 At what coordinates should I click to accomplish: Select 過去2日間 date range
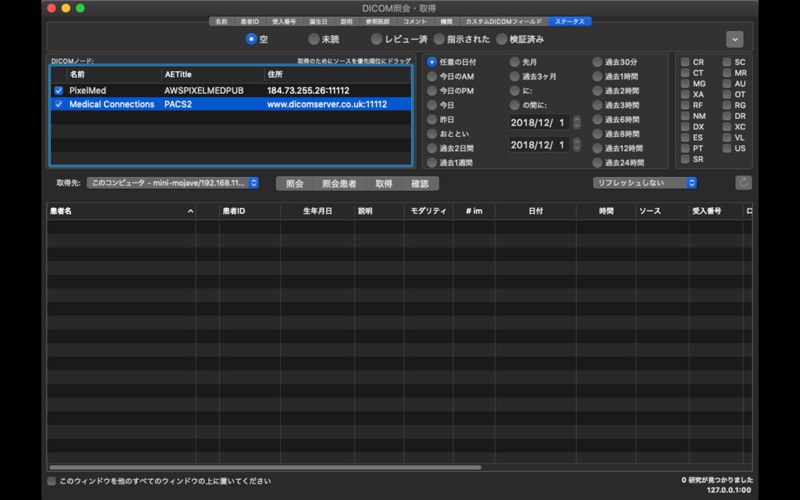tap(432, 148)
